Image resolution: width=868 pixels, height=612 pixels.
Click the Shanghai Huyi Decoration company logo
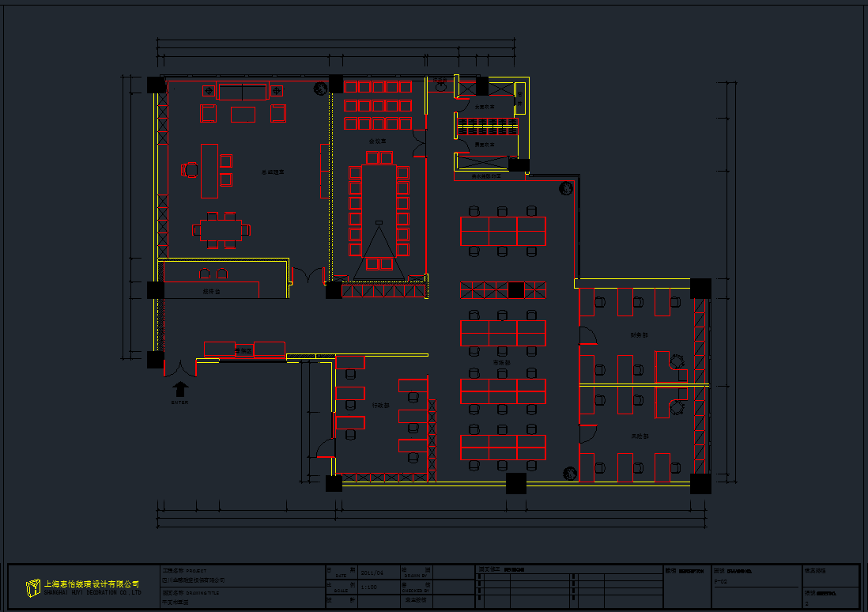coord(32,587)
